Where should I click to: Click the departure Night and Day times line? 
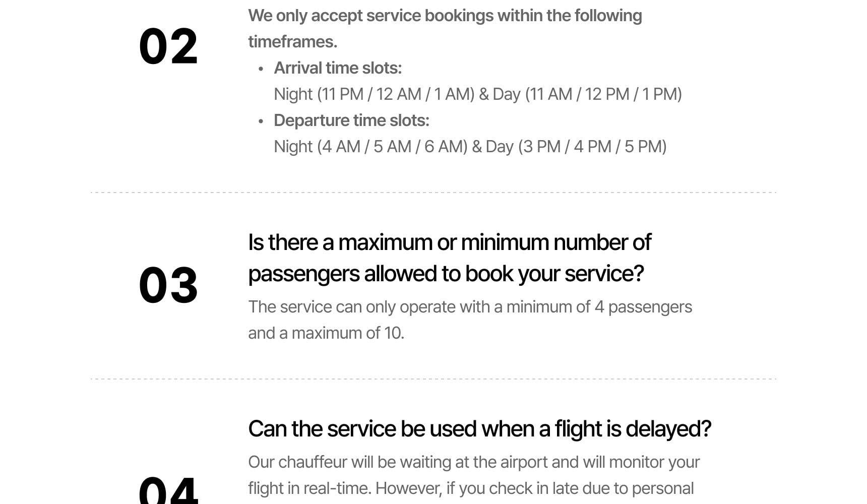pos(470,147)
